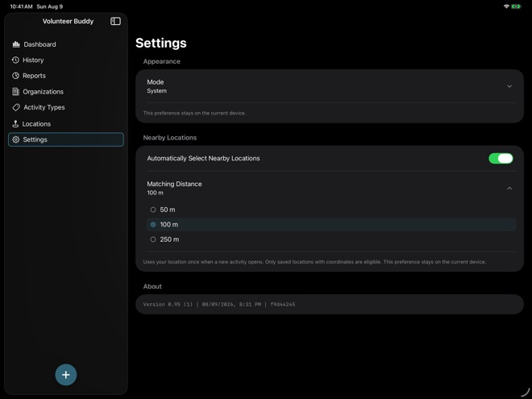Click the About section header

152,286
